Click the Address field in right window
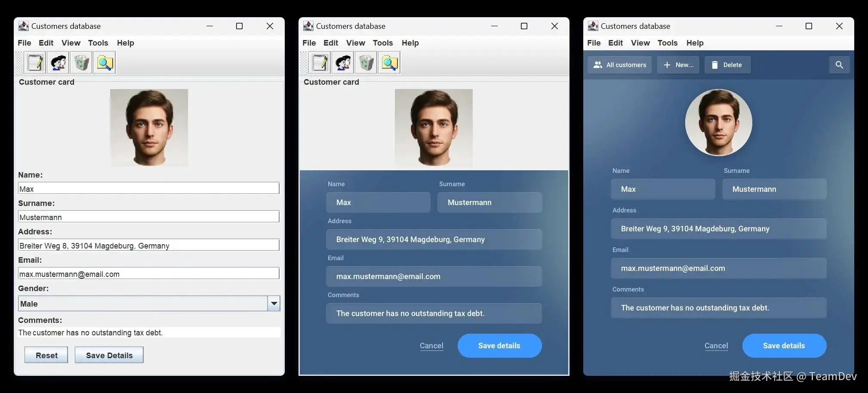Viewport: 868px width, 393px height. click(718, 229)
